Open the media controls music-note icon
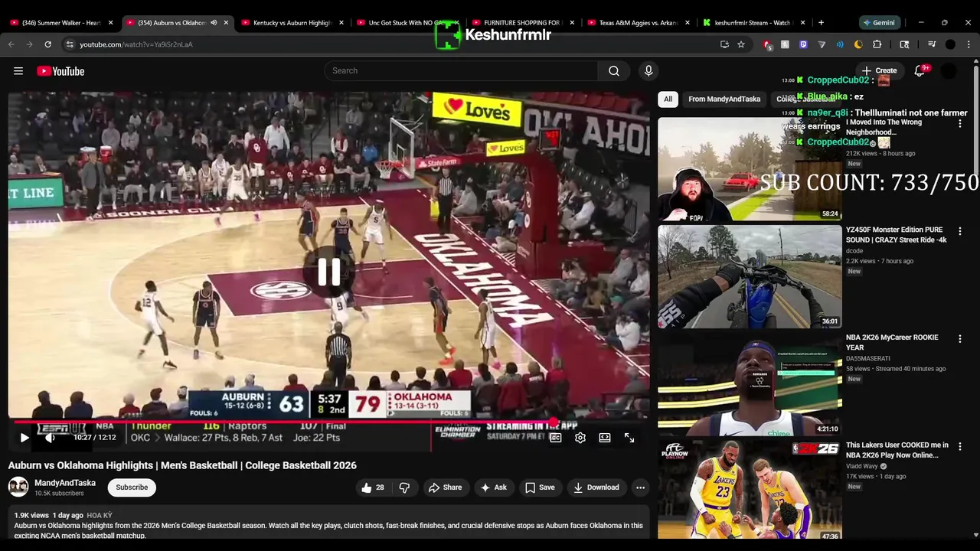Viewport: 980px width, 551px height. pyautogui.click(x=932, y=44)
